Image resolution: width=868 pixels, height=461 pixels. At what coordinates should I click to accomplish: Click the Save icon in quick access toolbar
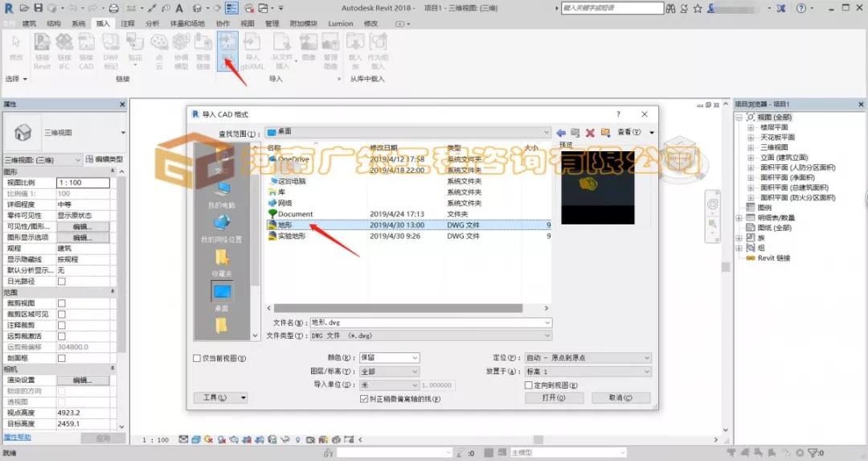pos(39,8)
